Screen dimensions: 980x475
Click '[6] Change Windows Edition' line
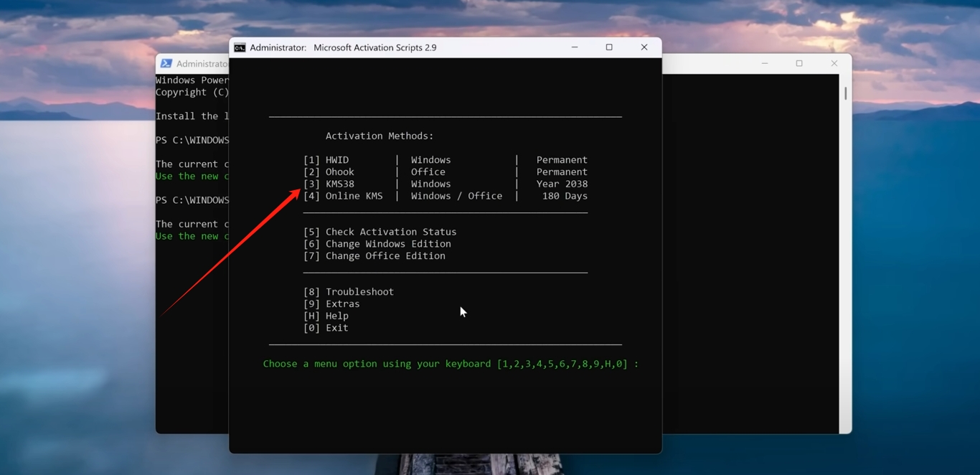(x=377, y=244)
